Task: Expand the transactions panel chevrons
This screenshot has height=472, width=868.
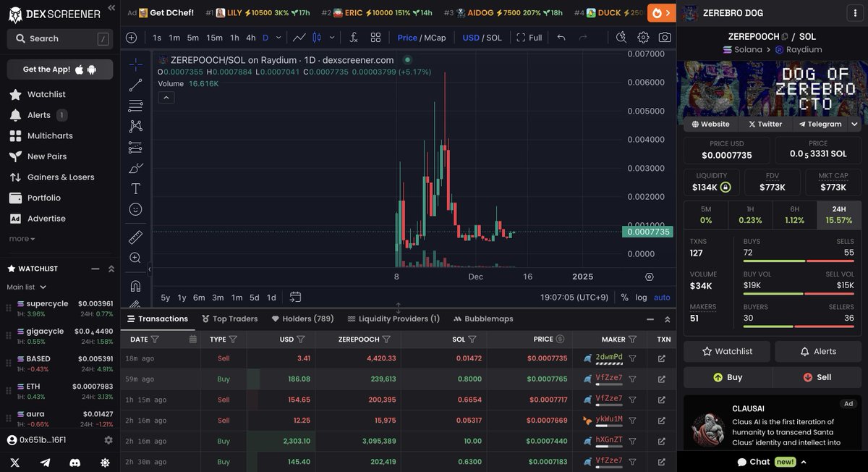Action: point(667,319)
